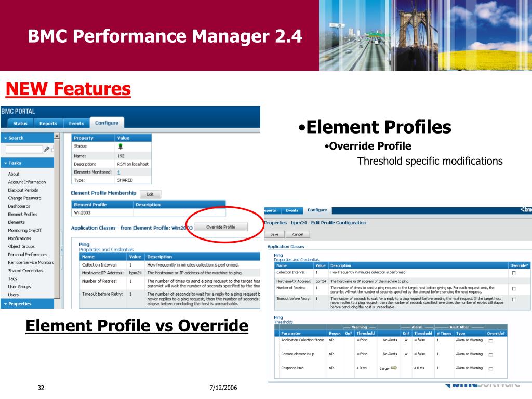Select Elements in the Tasks list

(17, 222)
